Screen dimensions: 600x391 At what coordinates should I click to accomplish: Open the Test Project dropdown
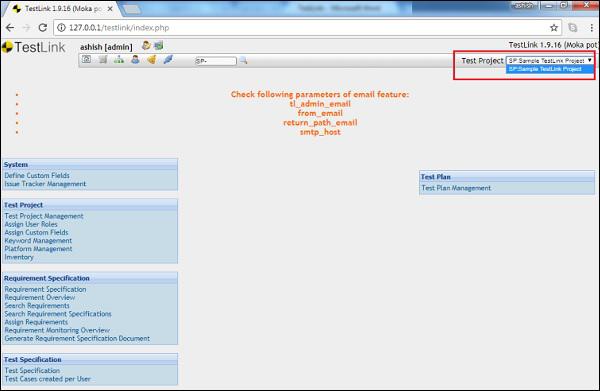549,60
